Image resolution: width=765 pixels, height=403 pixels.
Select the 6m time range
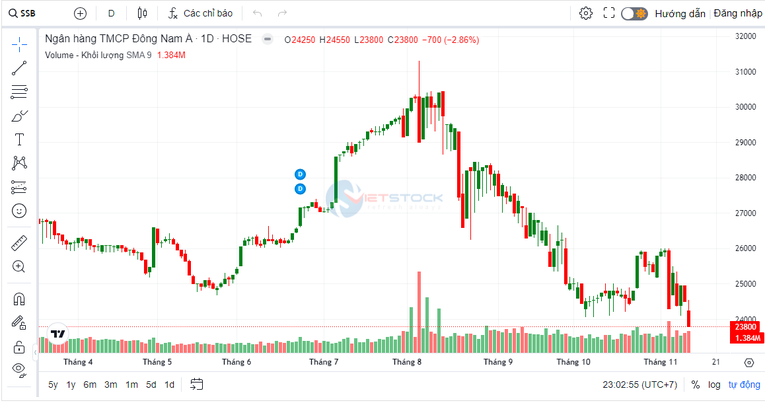[x=90, y=385]
